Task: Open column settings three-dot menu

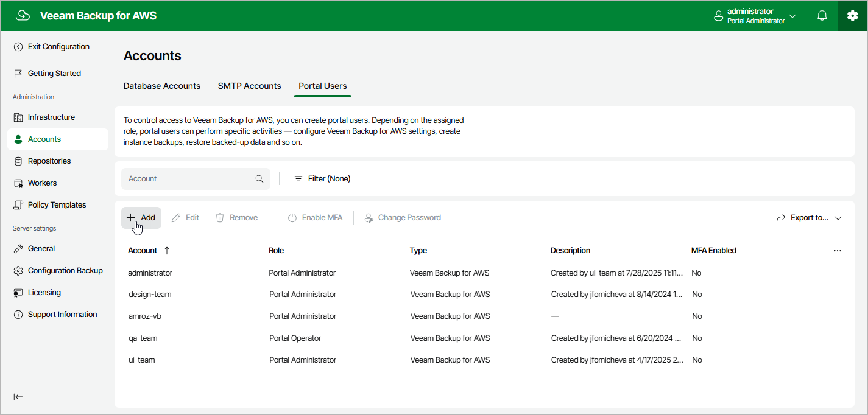Action: pyautogui.click(x=838, y=251)
